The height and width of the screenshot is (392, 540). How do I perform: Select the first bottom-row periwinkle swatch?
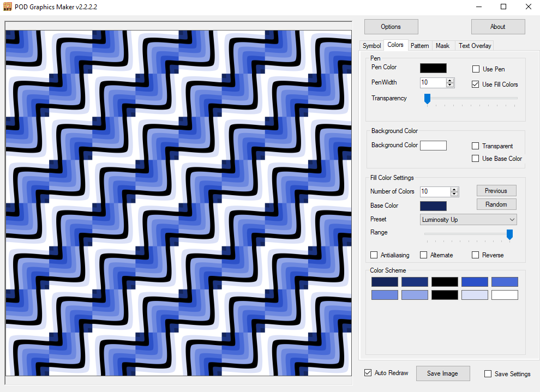pos(385,295)
